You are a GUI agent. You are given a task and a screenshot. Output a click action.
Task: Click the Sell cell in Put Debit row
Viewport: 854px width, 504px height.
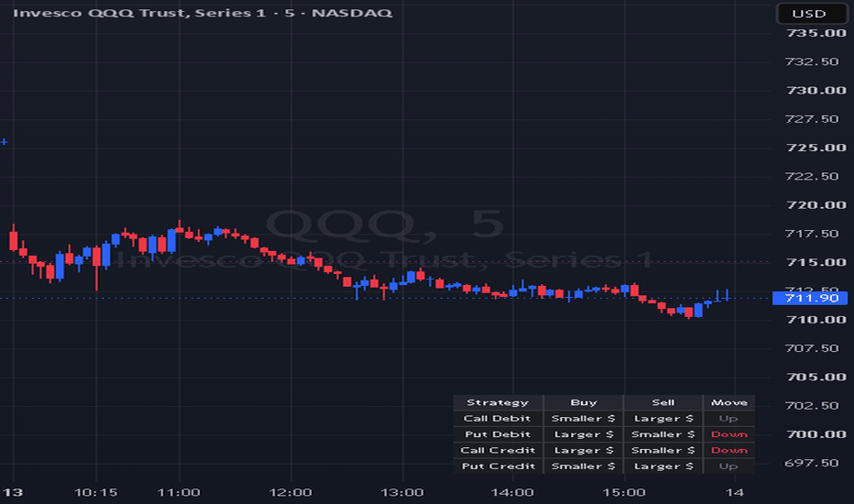[662, 434]
